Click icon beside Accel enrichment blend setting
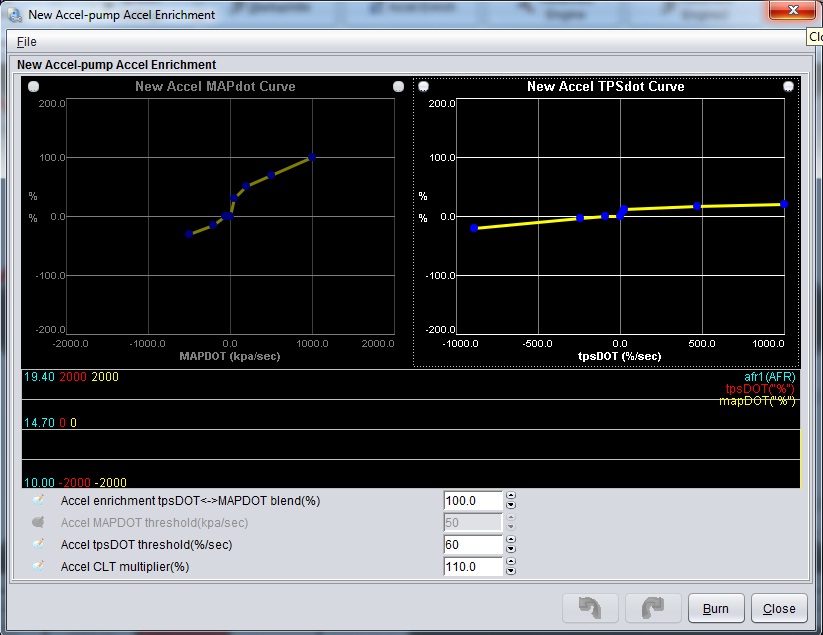This screenshot has width=823, height=635. click(x=39, y=500)
